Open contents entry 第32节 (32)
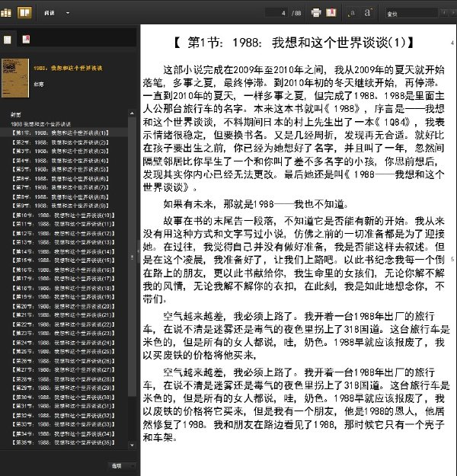The height and width of the screenshot is (476, 457). pos(63,416)
